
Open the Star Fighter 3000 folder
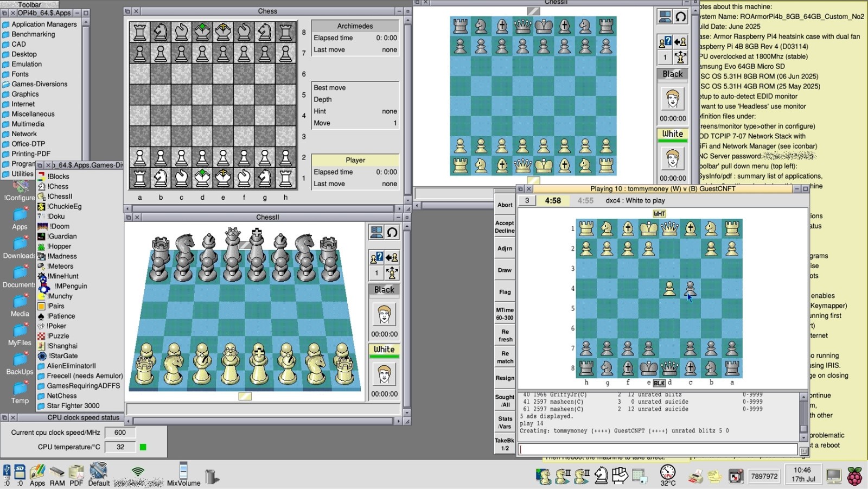point(73,405)
